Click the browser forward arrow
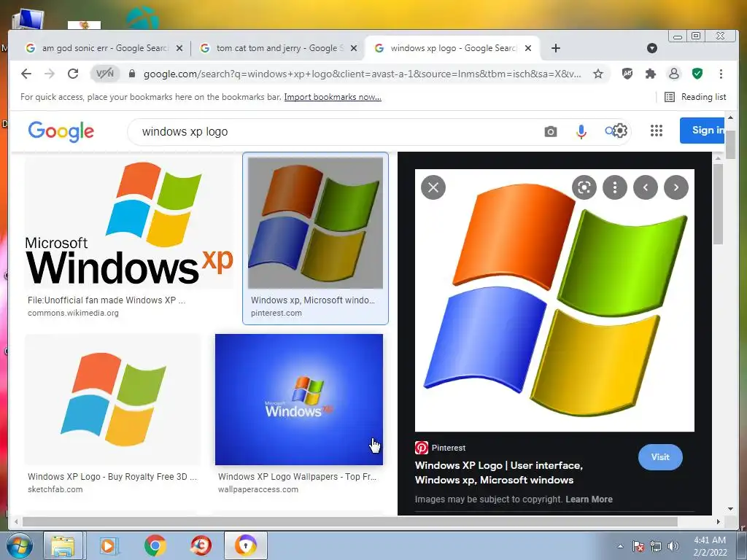Image resolution: width=747 pixels, height=560 pixels. coord(49,74)
